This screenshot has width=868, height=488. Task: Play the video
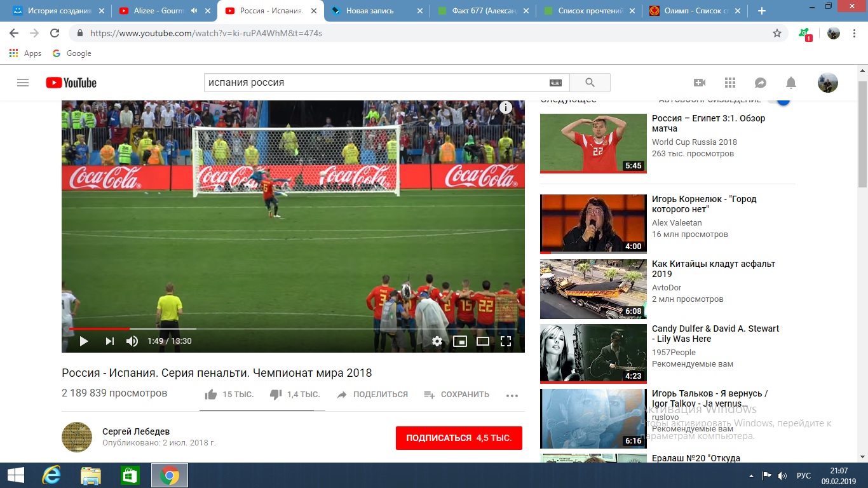pos(84,341)
